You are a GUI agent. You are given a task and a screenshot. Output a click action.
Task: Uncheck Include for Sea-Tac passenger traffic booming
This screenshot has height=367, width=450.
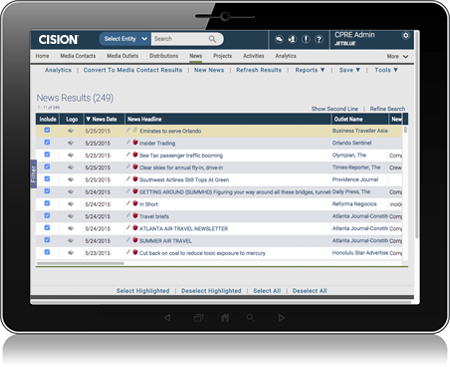coord(47,154)
